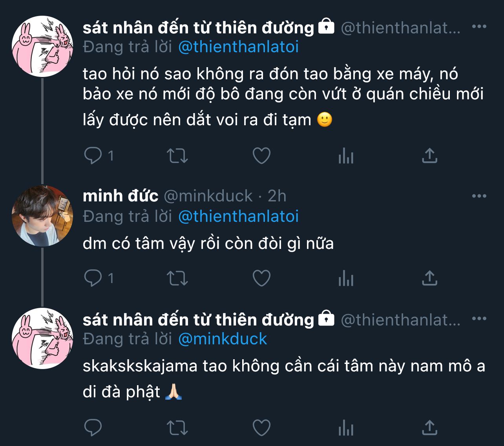Reply to the last tweet in thread
This screenshot has width=504, height=446.
coord(93,428)
